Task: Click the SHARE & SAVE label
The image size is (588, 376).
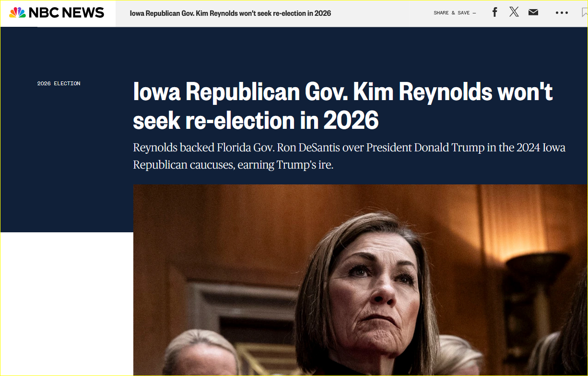Action: tap(452, 13)
